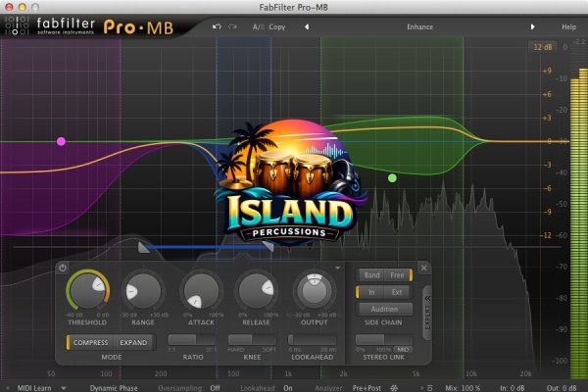The height and width of the screenshot is (392, 588).
Task: Click the Output level knob center
Action: [x=315, y=292]
